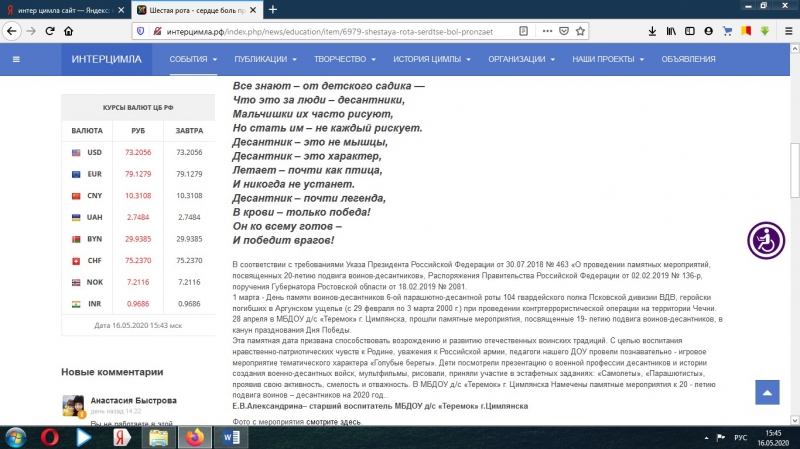Expand the ТВОРЧЕСТВО menu

[345, 59]
